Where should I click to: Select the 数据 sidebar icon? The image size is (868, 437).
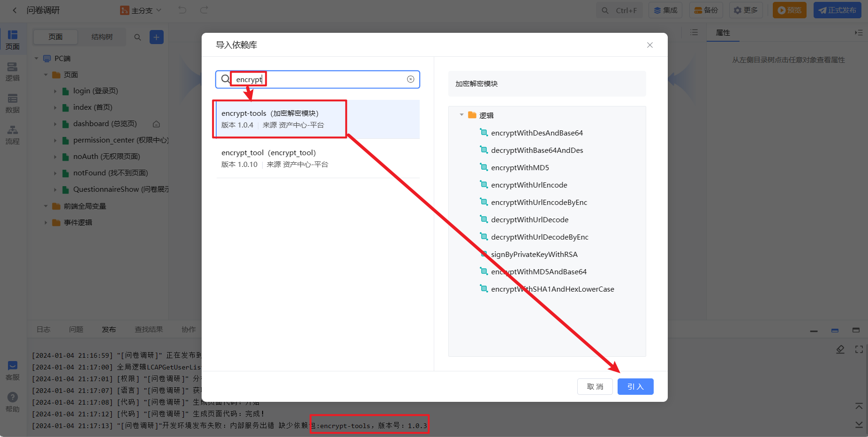tap(13, 103)
